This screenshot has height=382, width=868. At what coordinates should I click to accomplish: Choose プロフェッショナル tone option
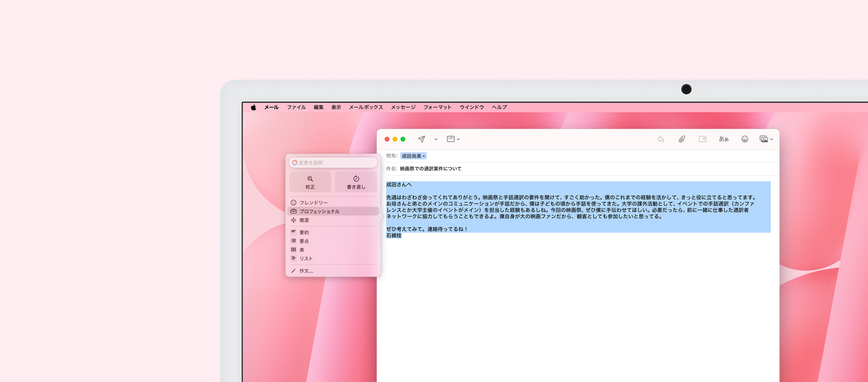(319, 212)
